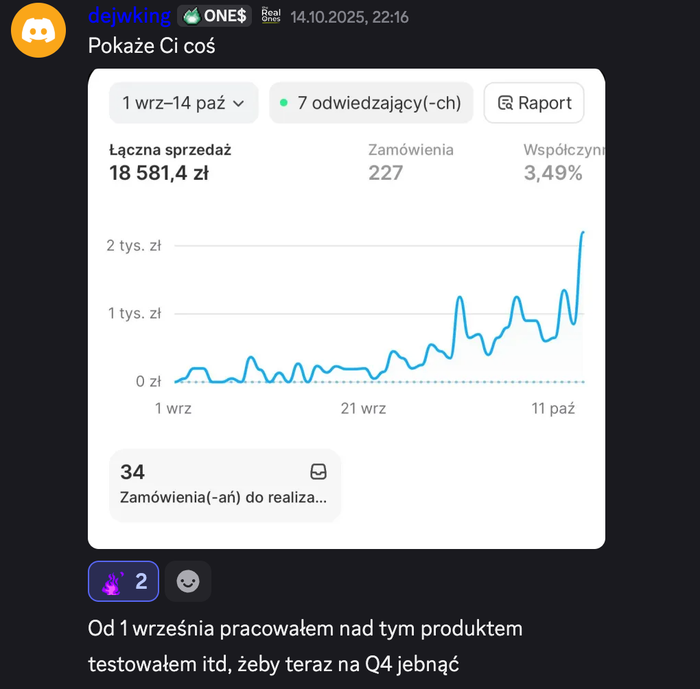Click the 14.10.2025 message timestamp

click(349, 17)
